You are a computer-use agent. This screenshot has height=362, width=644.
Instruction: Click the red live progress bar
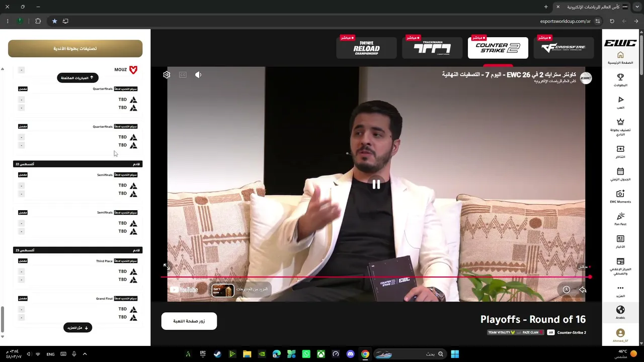[x=376, y=277]
